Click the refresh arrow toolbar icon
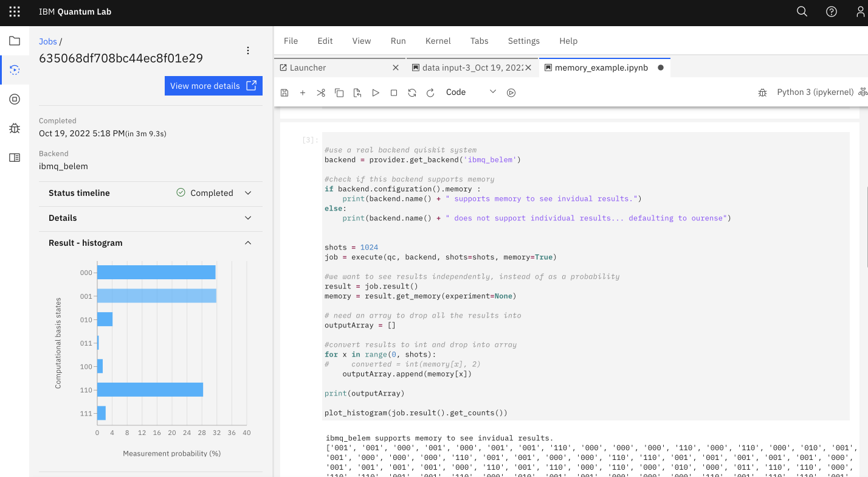The image size is (868, 477). click(x=430, y=92)
